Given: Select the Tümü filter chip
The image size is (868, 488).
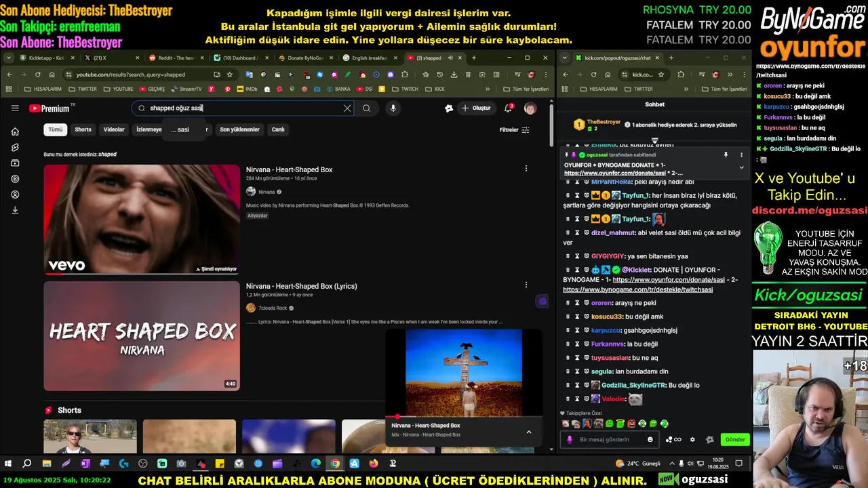Looking at the screenshot, I should [x=56, y=129].
